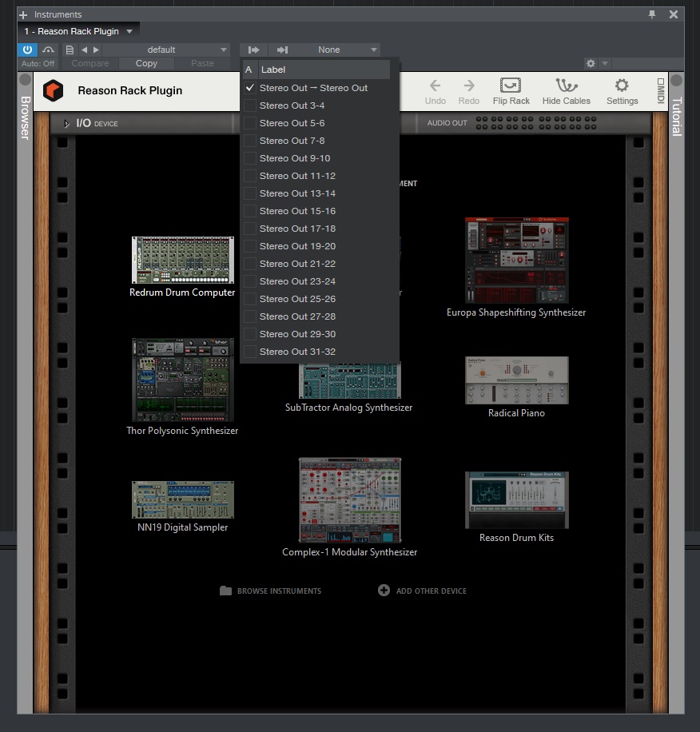
Task: Click the Reason logo icon
Action: pyautogui.click(x=53, y=90)
